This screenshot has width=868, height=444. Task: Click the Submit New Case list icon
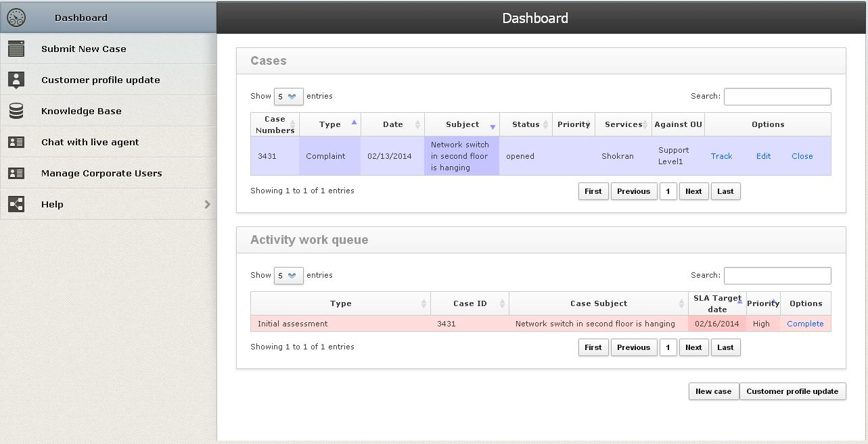point(16,49)
